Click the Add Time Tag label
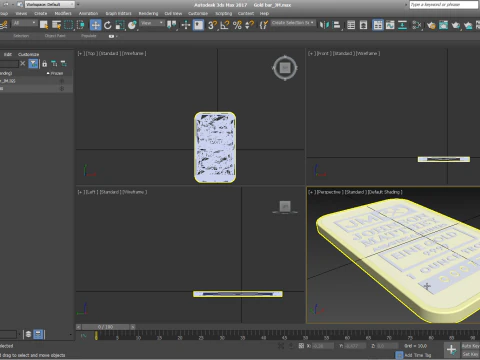 point(418,355)
